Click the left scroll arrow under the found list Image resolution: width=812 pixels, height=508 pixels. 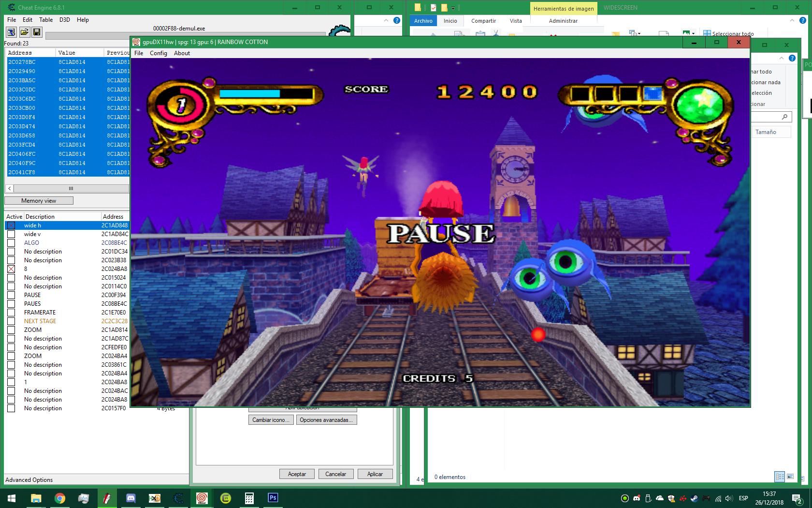click(10, 189)
